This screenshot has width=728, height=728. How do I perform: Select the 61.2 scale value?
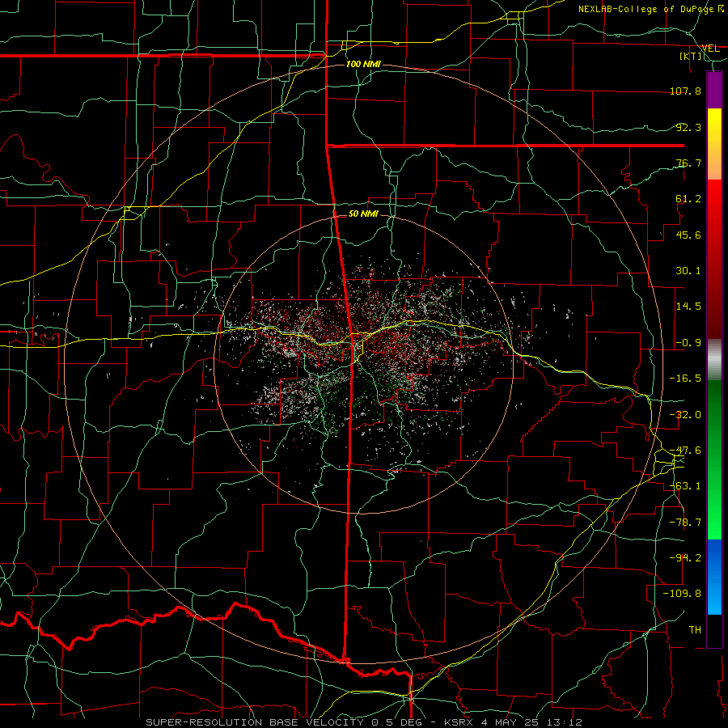(x=688, y=199)
